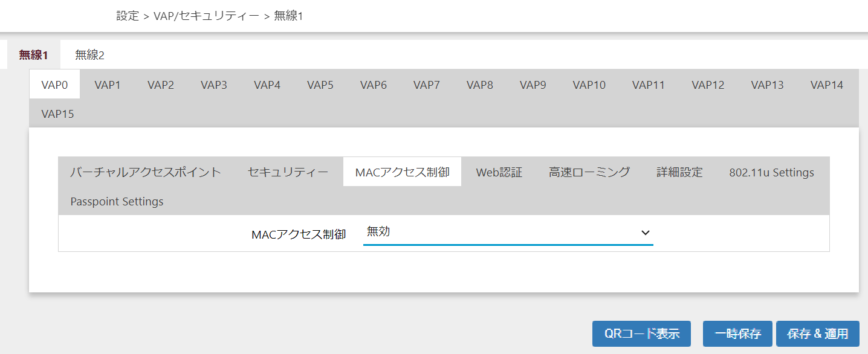Screen dimensions: 868x354
Task: Click the VAP0 tab
Action: 54,85
